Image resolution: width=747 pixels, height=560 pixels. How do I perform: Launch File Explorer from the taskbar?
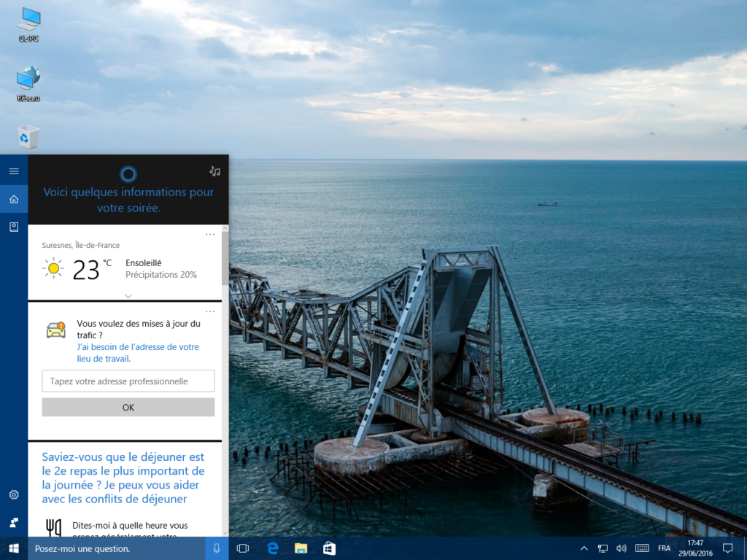click(300, 548)
